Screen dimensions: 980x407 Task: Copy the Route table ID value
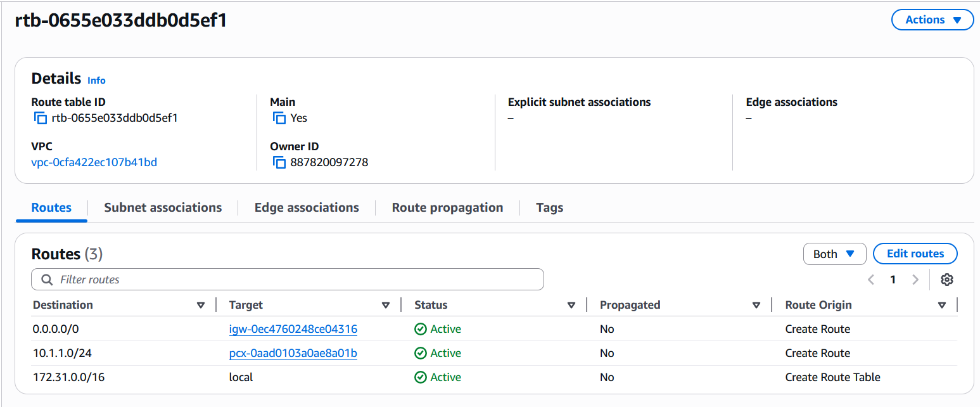tap(41, 118)
